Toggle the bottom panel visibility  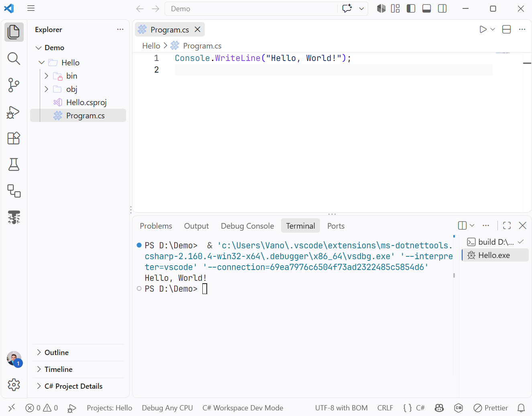coord(427,8)
